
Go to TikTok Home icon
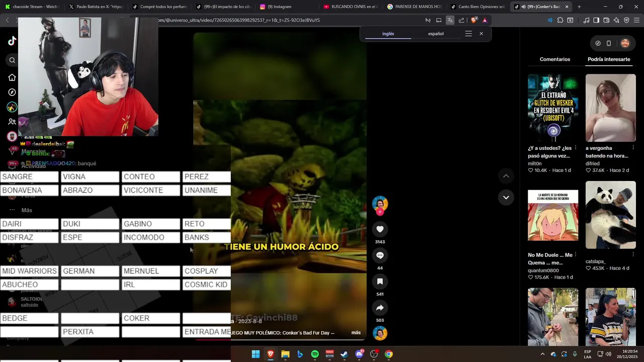tap(12, 77)
